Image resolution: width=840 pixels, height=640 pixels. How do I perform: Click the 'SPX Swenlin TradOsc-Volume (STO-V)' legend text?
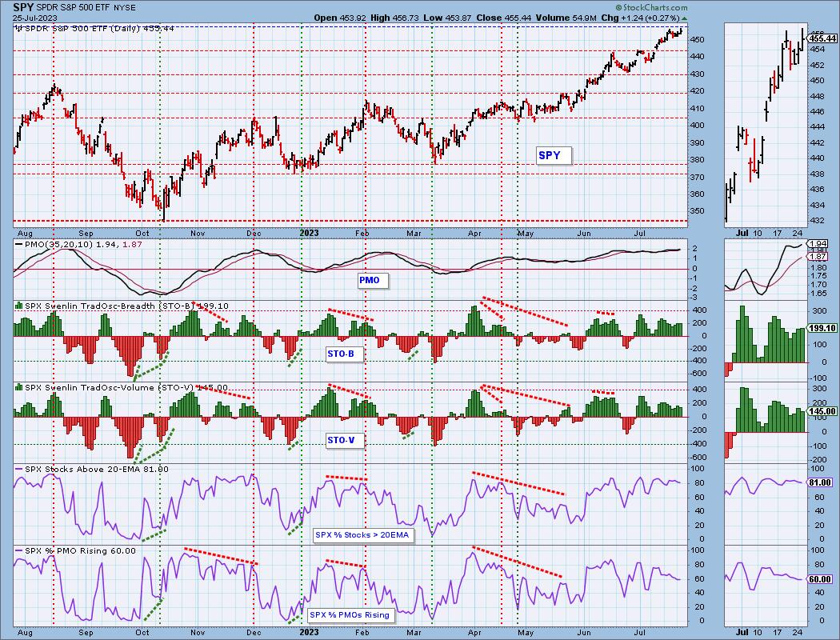coord(109,387)
